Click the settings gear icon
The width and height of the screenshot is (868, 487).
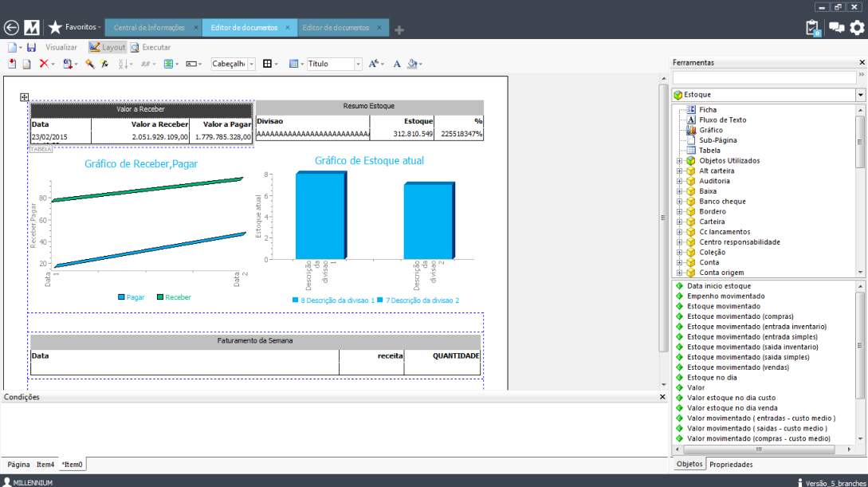857,28
